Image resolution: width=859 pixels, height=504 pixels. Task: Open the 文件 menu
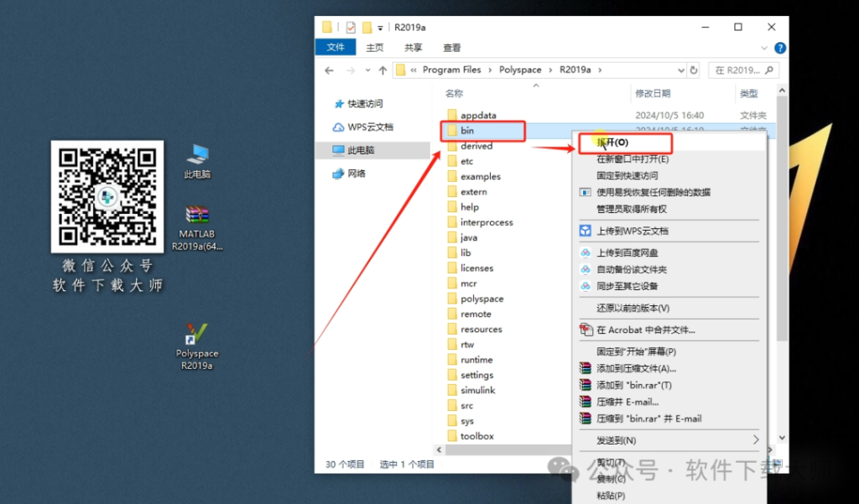[335, 47]
